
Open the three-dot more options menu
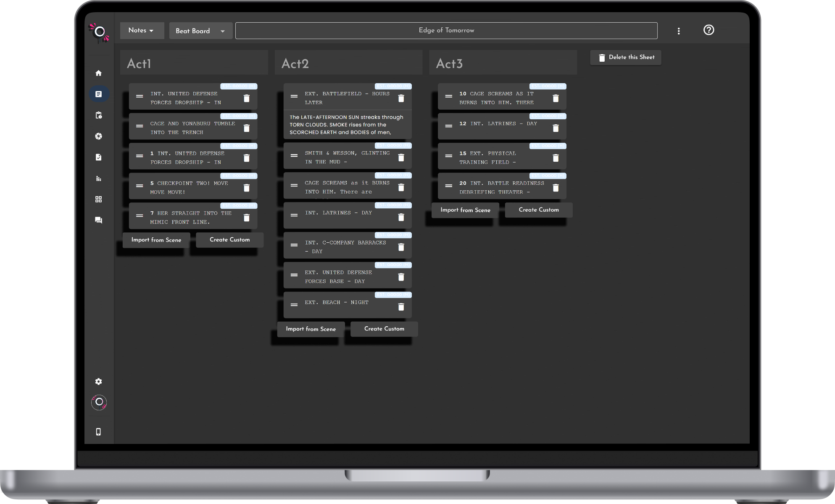point(678,31)
